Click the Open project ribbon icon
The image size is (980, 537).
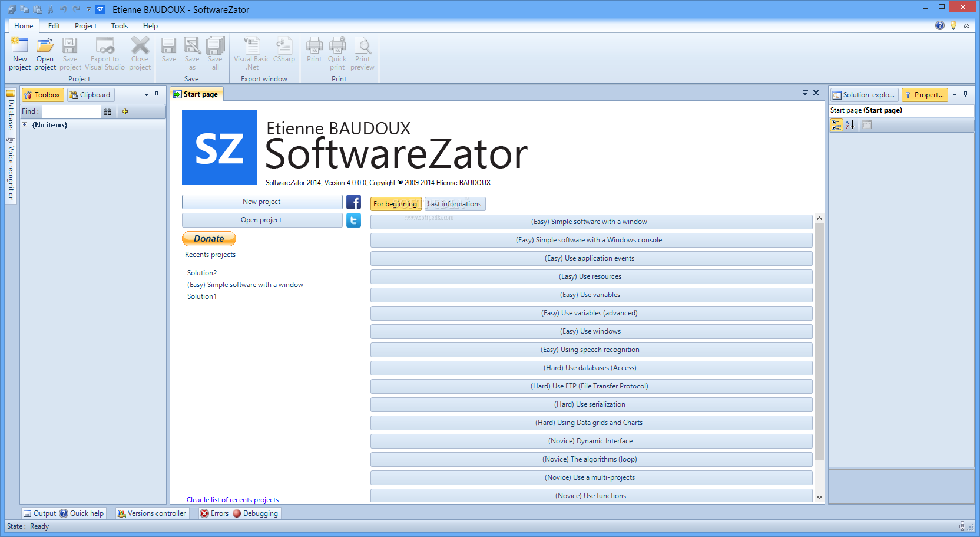pos(45,53)
